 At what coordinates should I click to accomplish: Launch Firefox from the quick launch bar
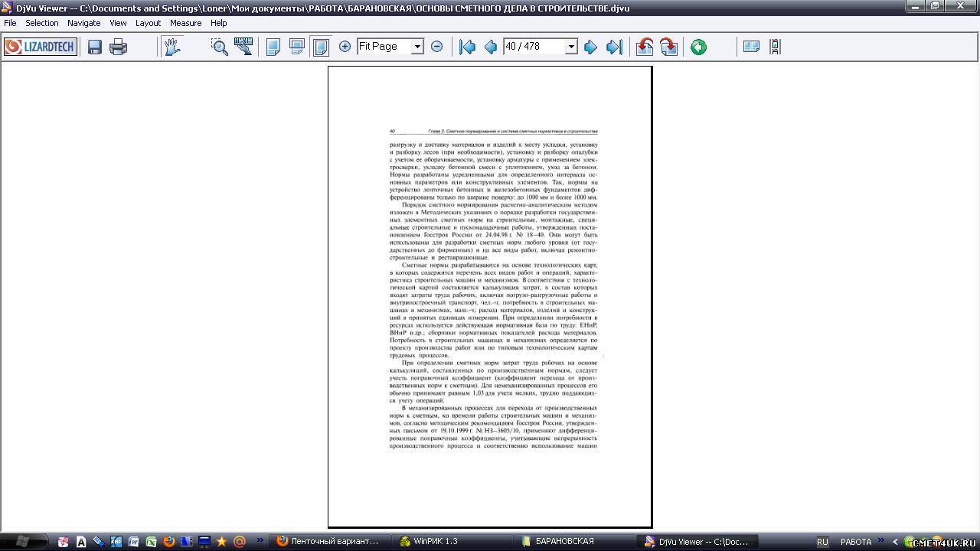[168, 541]
